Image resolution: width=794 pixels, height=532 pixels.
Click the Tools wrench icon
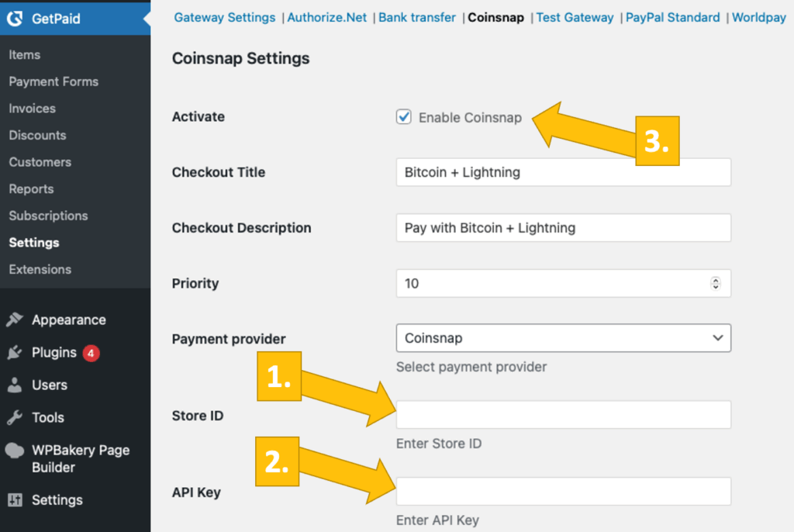click(14, 418)
